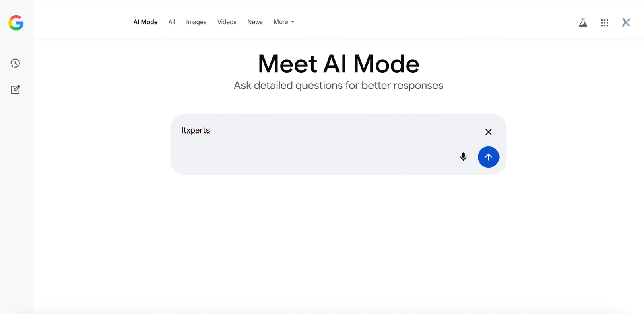This screenshot has width=644, height=314.
Task: Open the Google apps grid
Action: [604, 23]
